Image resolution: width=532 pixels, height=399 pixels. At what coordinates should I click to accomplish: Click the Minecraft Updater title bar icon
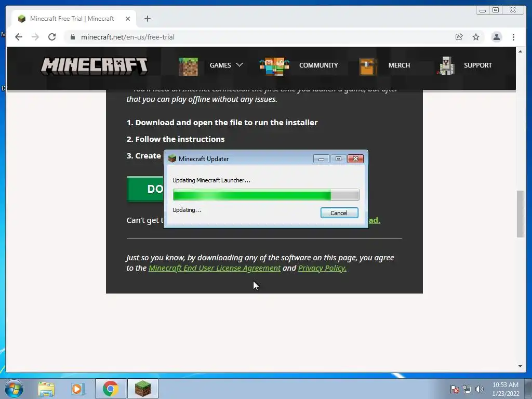[172, 158]
